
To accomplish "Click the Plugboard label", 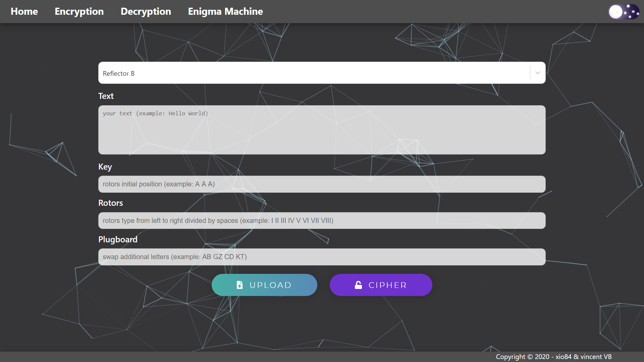I will tap(118, 239).
